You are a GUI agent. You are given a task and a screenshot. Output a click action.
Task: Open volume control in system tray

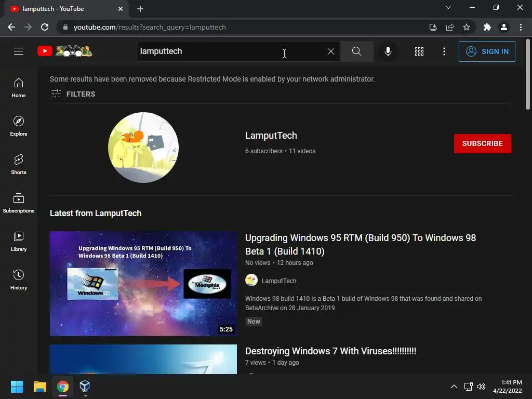481,387
